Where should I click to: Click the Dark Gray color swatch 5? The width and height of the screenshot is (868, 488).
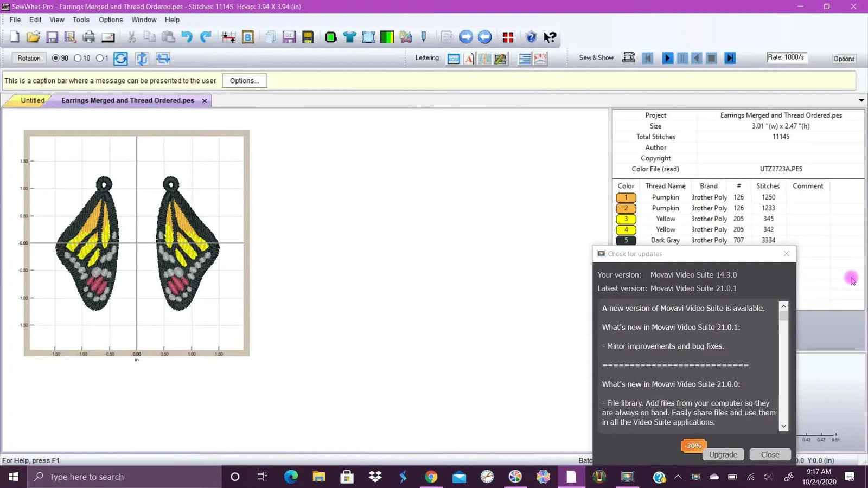pos(626,240)
